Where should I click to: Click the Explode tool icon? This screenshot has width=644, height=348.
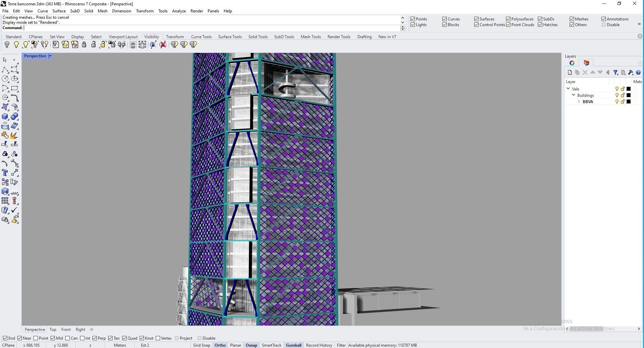tap(14, 135)
